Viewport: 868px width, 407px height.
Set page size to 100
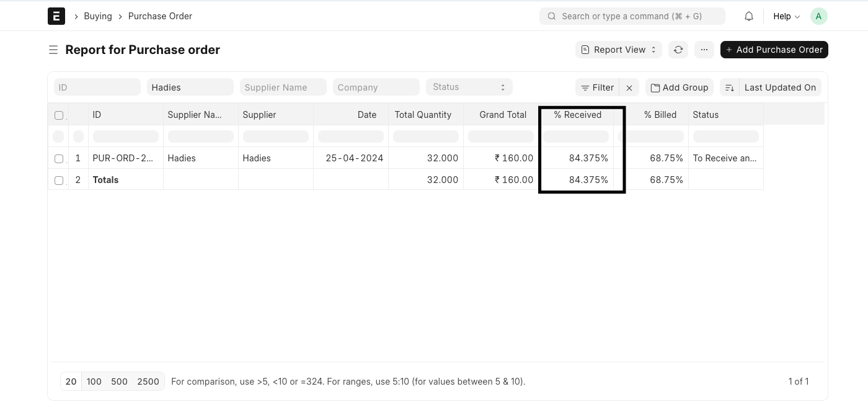point(94,382)
